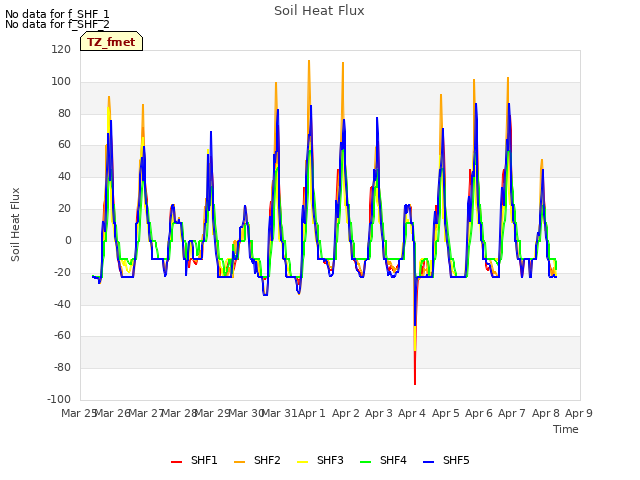This screenshot has width=640, height=480.
Task: Click the Apr 6 x-axis tick label
Action: point(479,413)
